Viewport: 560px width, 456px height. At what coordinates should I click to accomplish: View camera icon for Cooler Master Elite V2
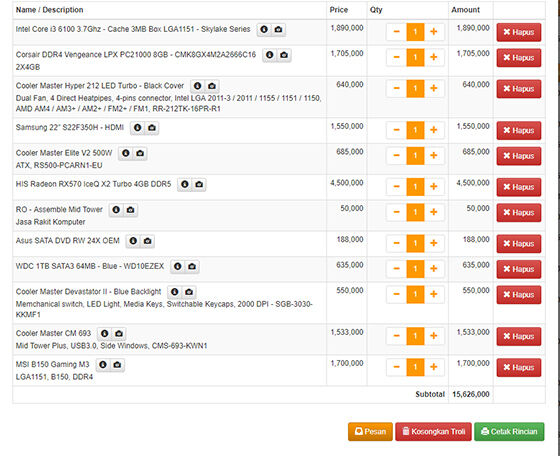click(140, 153)
